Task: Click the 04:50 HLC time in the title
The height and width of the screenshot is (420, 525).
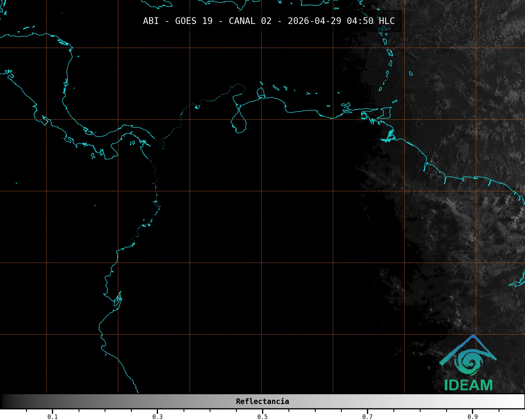Action: point(371,21)
